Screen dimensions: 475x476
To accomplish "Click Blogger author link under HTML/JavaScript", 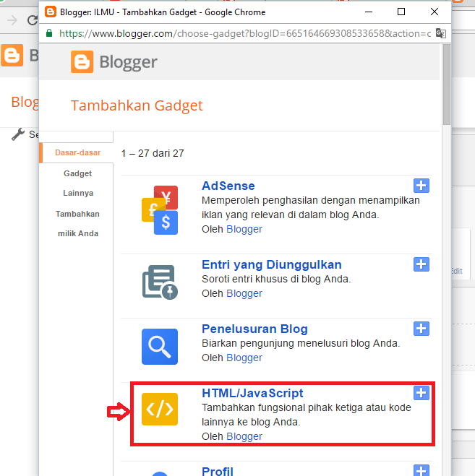I will [x=244, y=436].
